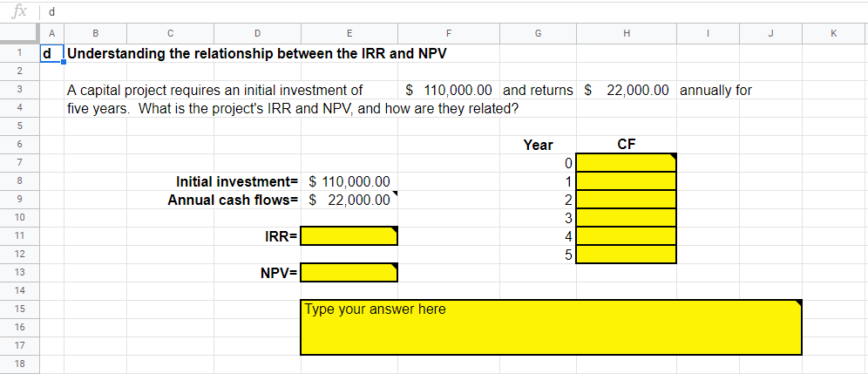This screenshot has height=374, width=868.
Task: Click the yellow CF cell for year 0
Action: [627, 163]
